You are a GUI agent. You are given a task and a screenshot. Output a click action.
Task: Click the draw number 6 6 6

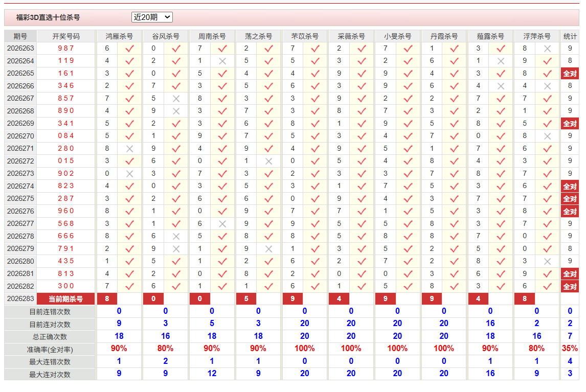click(x=66, y=236)
